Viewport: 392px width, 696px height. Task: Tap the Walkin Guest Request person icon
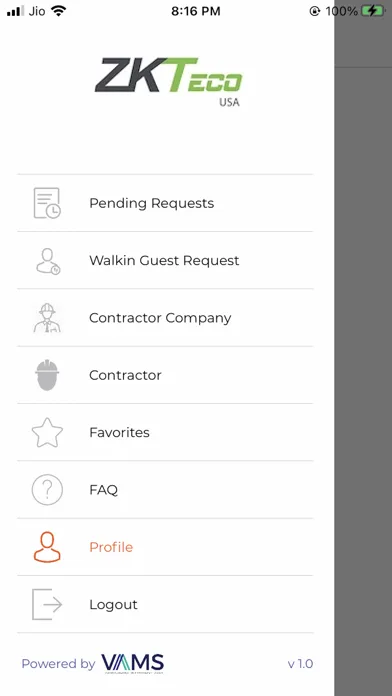point(48,261)
